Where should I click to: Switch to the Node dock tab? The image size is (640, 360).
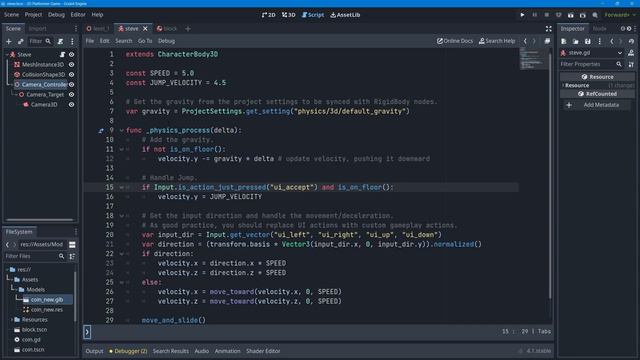(x=600, y=29)
